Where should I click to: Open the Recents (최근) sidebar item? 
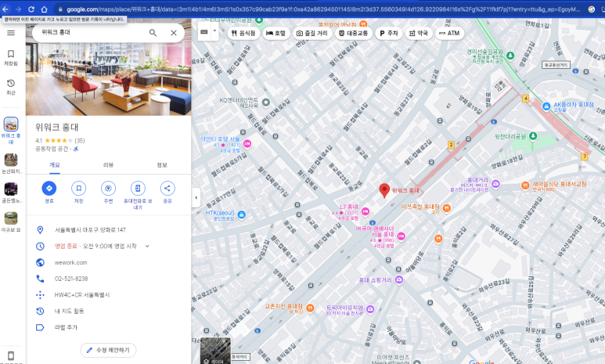pyautogui.click(x=11, y=87)
